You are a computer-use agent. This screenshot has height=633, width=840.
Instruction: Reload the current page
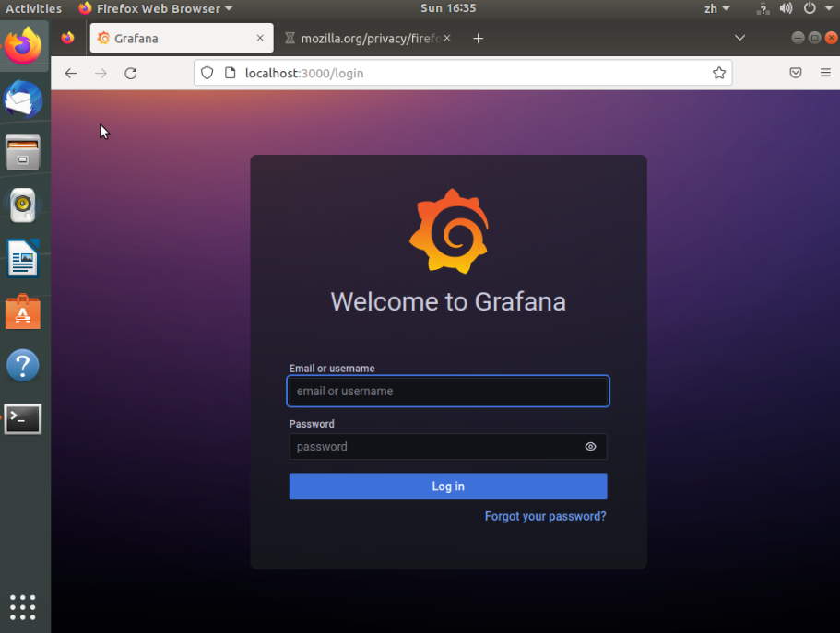pyautogui.click(x=131, y=74)
